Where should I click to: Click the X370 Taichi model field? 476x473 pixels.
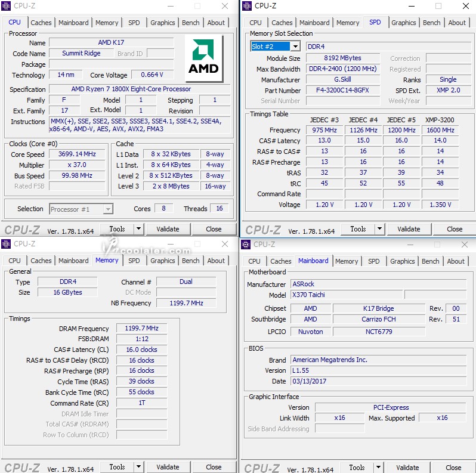(347, 295)
